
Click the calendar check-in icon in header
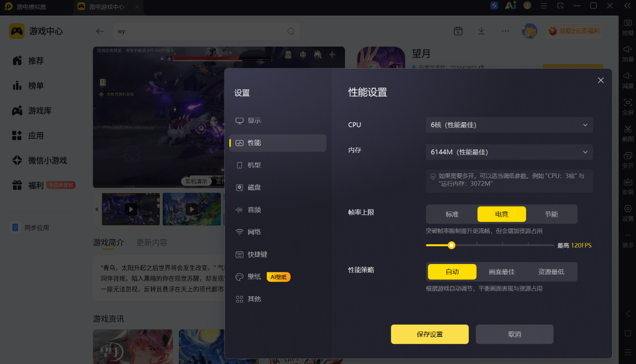[458, 31]
